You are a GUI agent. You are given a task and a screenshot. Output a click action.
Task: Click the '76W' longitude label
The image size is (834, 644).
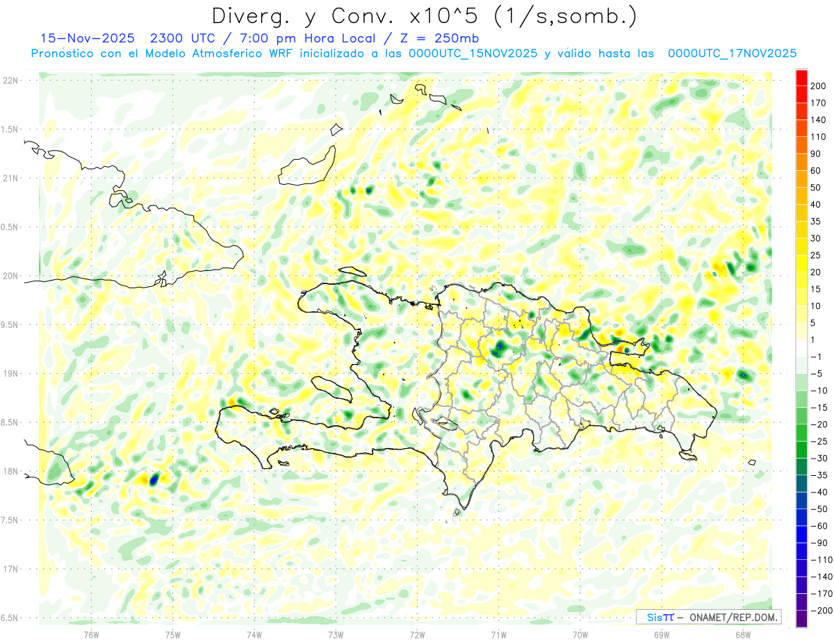coord(91,634)
